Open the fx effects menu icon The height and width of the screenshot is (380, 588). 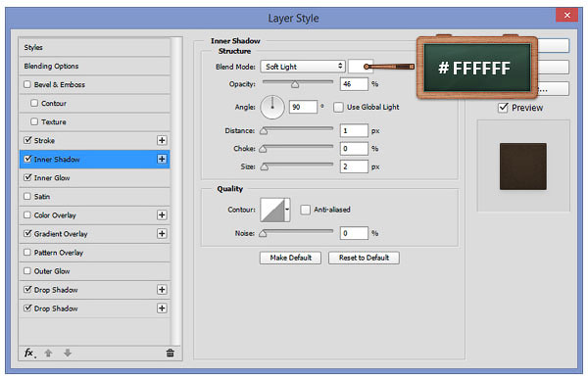29,353
